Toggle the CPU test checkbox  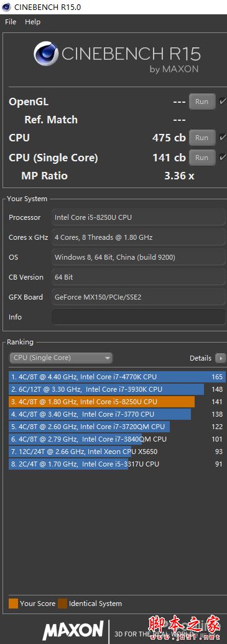(223, 138)
